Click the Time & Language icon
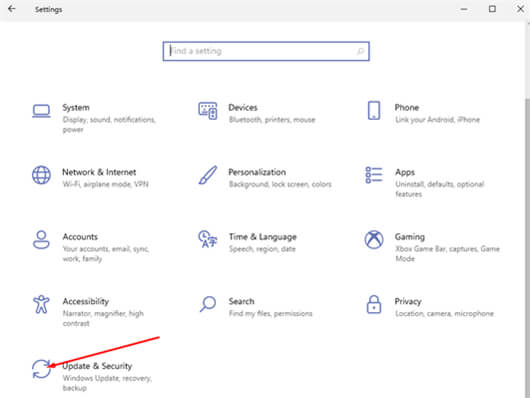Viewport: 530px width, 398px height. 208,239
